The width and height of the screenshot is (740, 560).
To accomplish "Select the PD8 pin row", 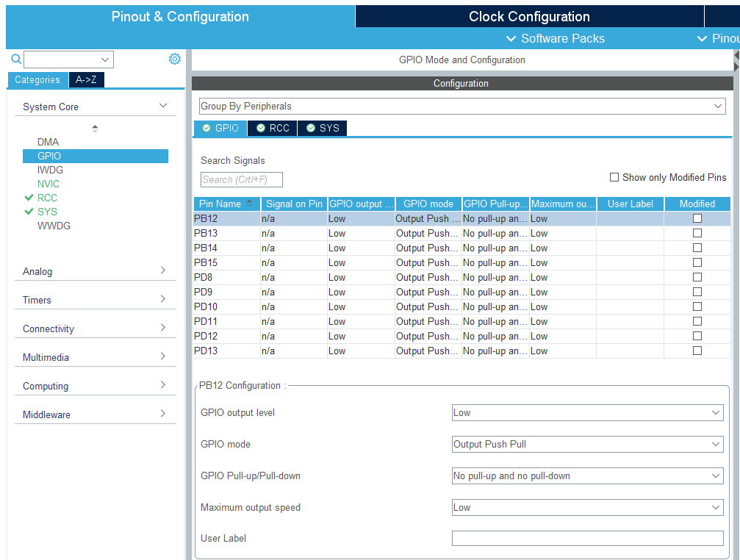I will (462, 277).
